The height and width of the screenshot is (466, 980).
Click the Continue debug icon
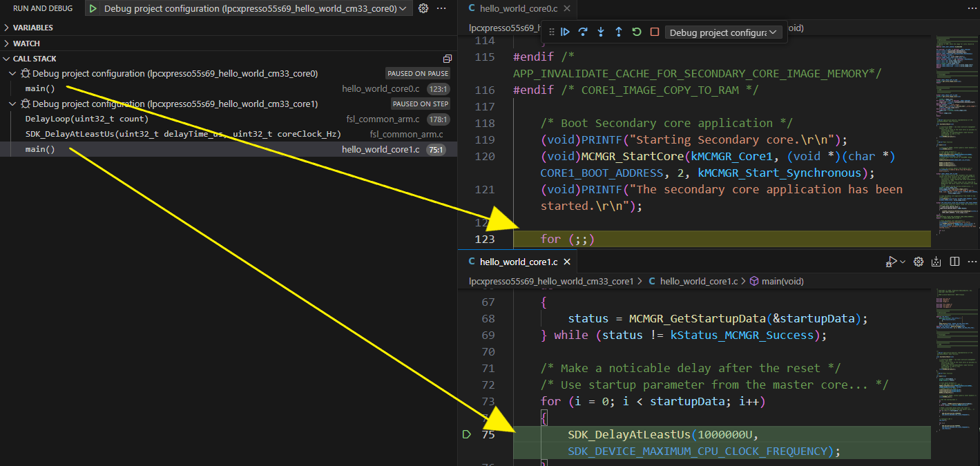(x=566, y=32)
